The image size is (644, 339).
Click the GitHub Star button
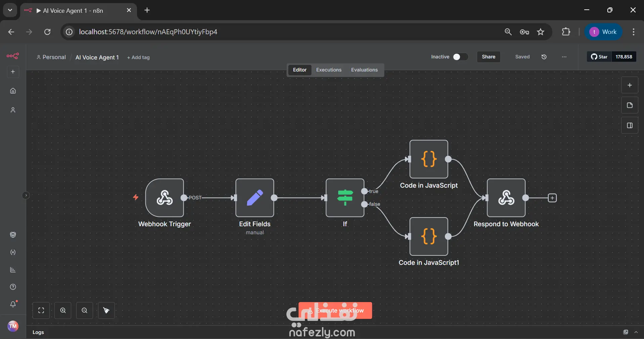[x=599, y=57]
